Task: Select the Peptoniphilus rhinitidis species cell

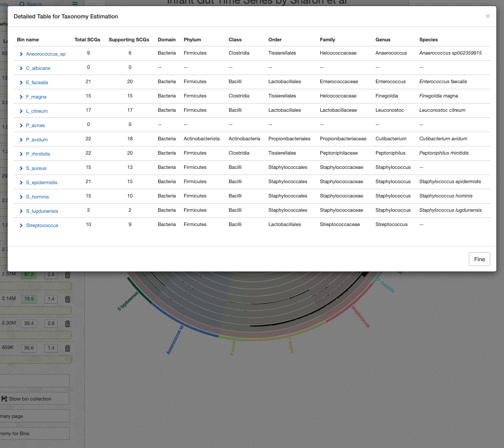Action: 444,153
